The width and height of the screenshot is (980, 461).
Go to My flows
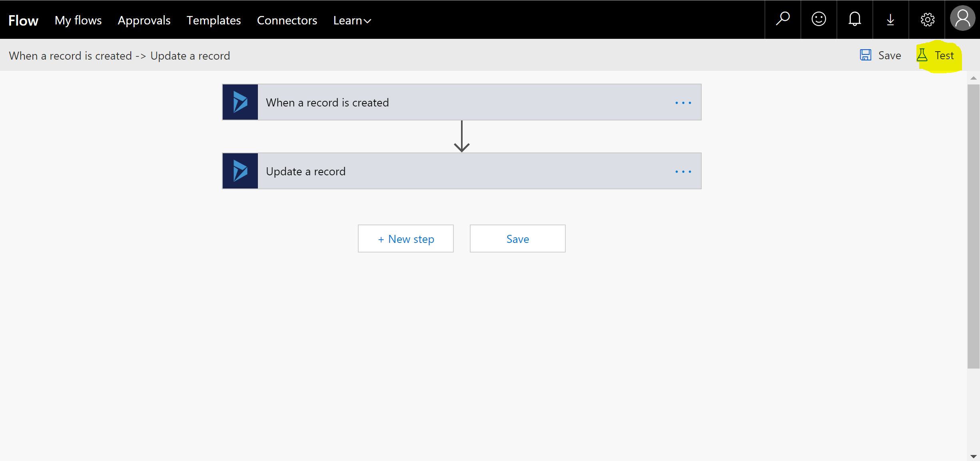78,20
